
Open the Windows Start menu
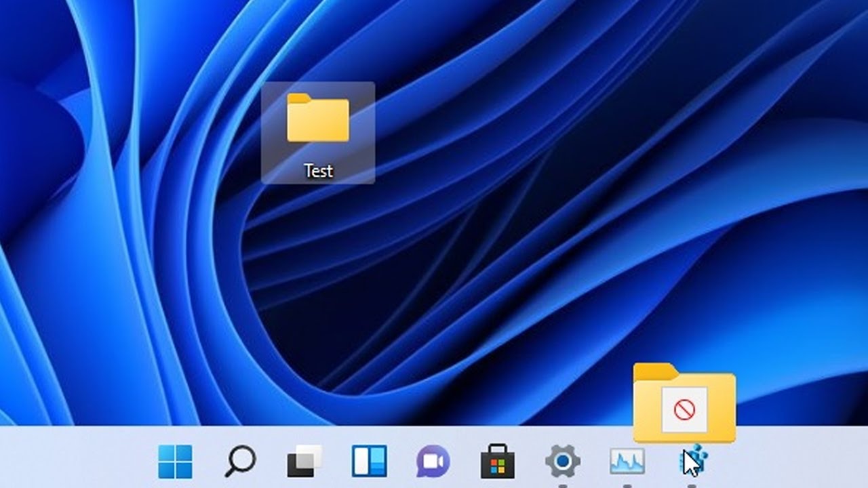coord(175,462)
